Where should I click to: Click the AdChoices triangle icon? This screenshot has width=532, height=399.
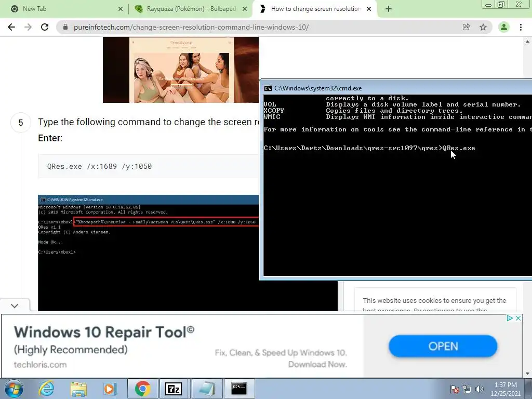tap(509, 318)
